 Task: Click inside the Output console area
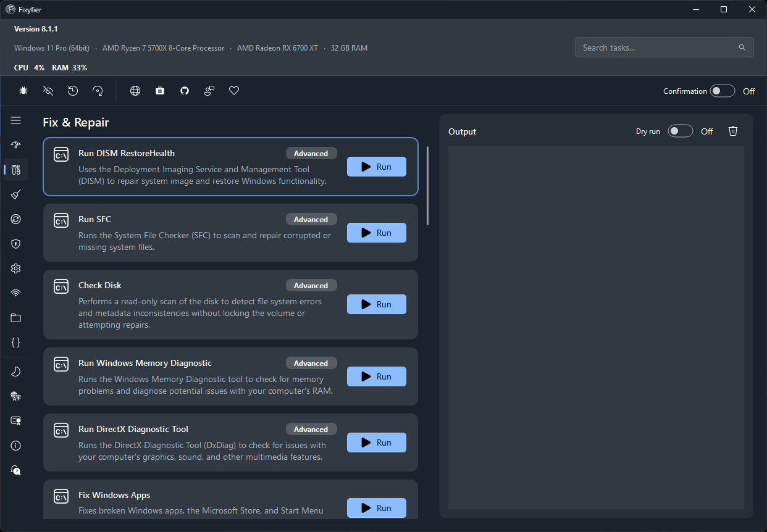(596, 328)
